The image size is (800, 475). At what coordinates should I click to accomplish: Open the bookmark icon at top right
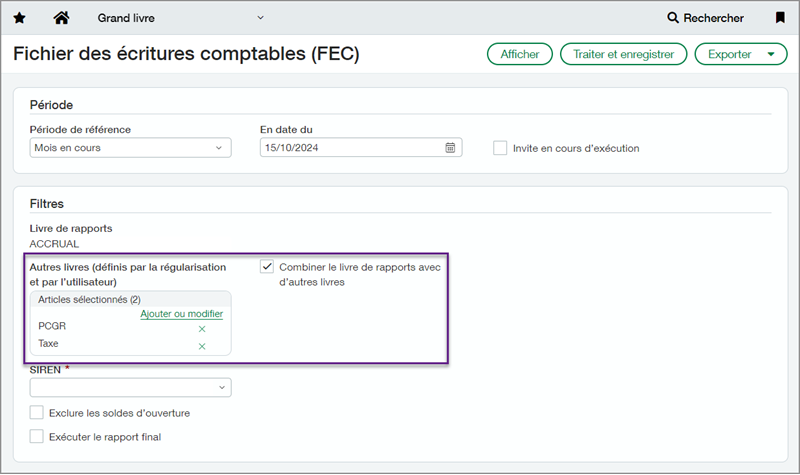click(x=780, y=18)
